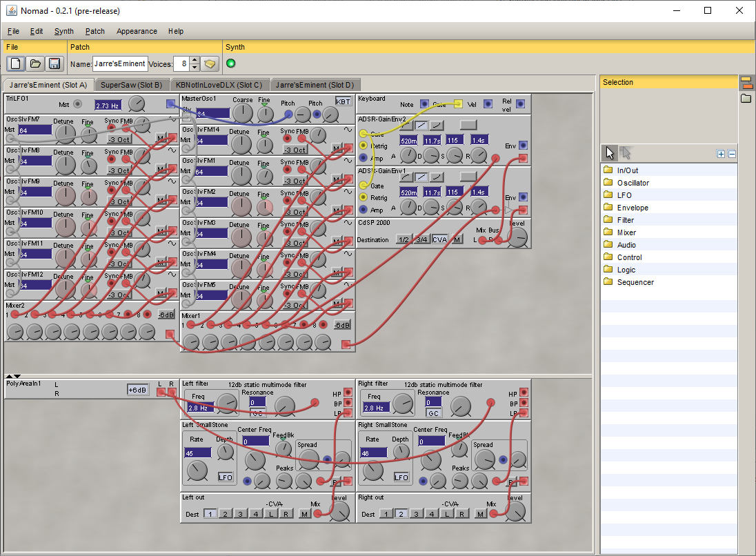This screenshot has width=756, height=556.
Task: Click the Open file folder icon
Action: [35, 64]
